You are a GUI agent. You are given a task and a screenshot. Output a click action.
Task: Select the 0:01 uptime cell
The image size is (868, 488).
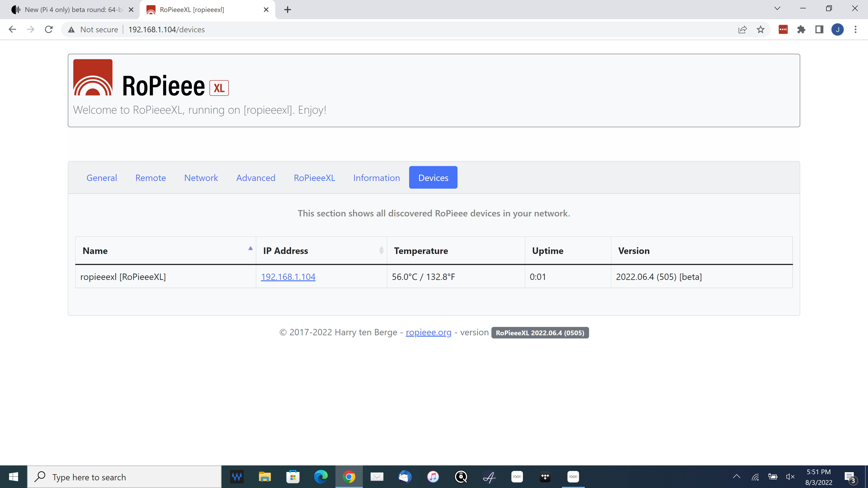pyautogui.click(x=568, y=277)
